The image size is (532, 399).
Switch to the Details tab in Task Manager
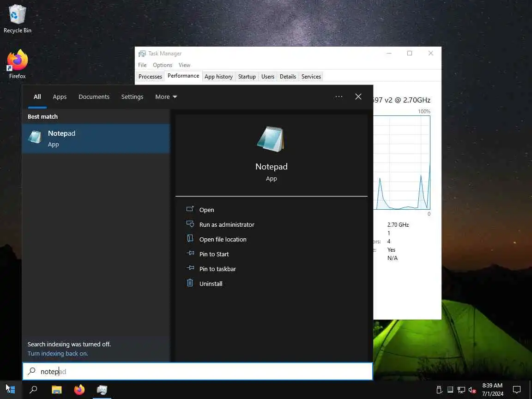[288, 76]
